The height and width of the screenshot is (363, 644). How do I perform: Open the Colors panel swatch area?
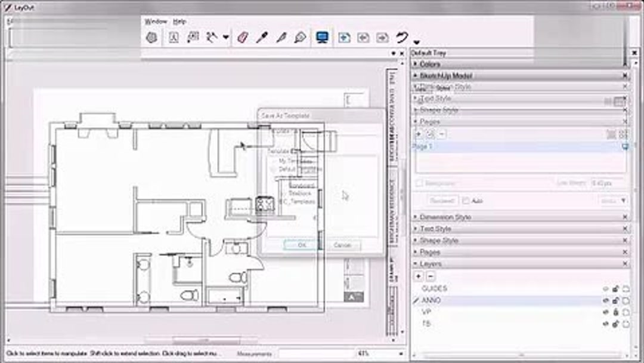[x=429, y=64]
